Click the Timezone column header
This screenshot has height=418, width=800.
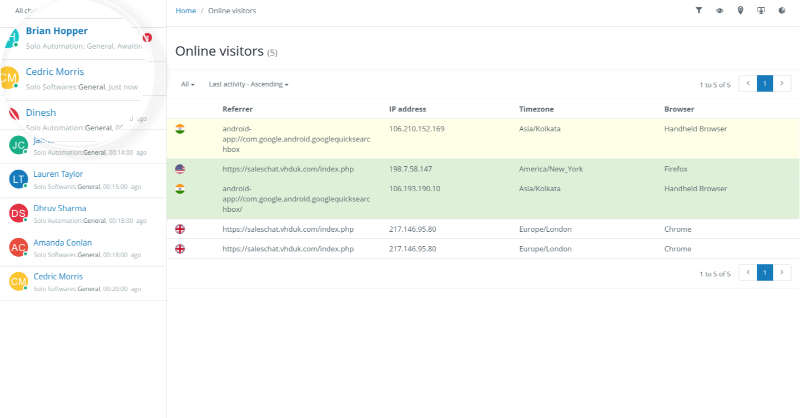(536, 109)
